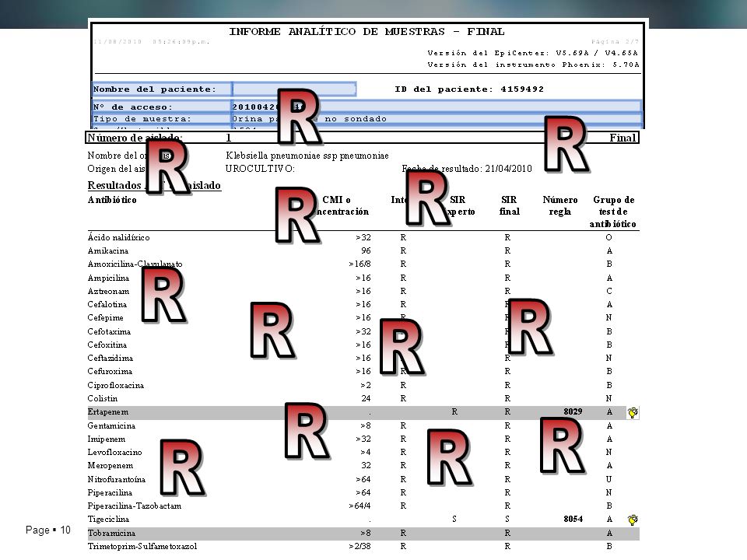Click the 'Cefuroxima' antibiotic name
This screenshot has width=747, height=560.
[x=110, y=372]
